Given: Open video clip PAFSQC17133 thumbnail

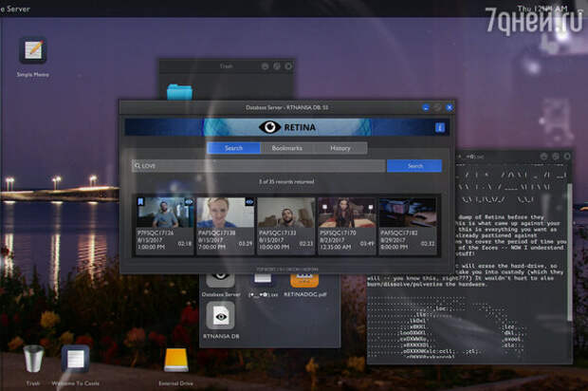Looking at the screenshot, I should click(x=285, y=214).
